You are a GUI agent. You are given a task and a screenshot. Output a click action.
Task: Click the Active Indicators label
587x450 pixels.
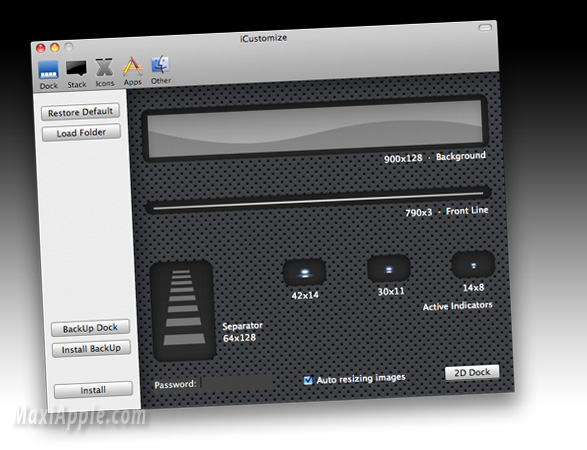(x=457, y=306)
